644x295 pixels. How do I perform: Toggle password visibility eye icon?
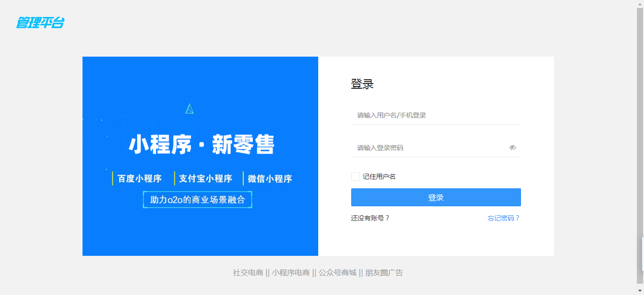[x=512, y=148]
